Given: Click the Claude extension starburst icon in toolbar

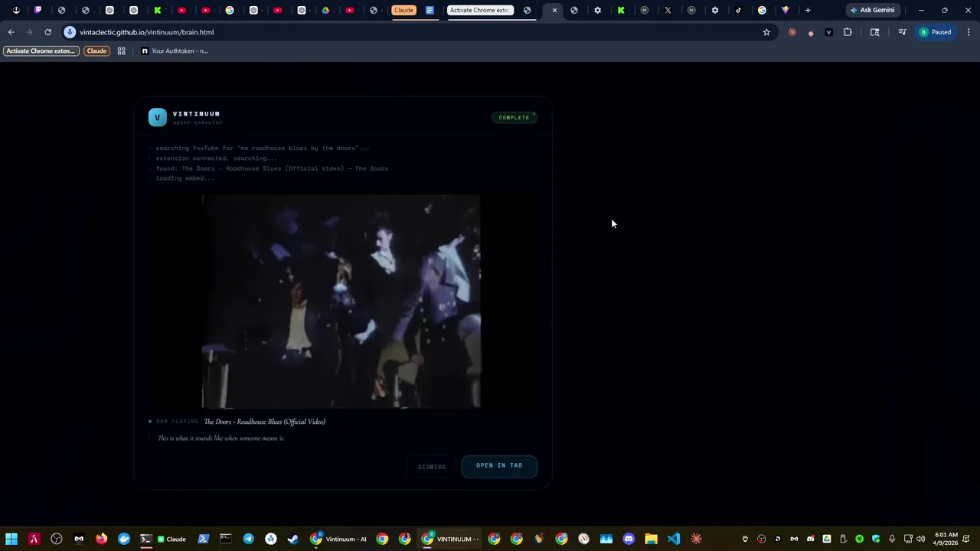Looking at the screenshot, I should [792, 32].
